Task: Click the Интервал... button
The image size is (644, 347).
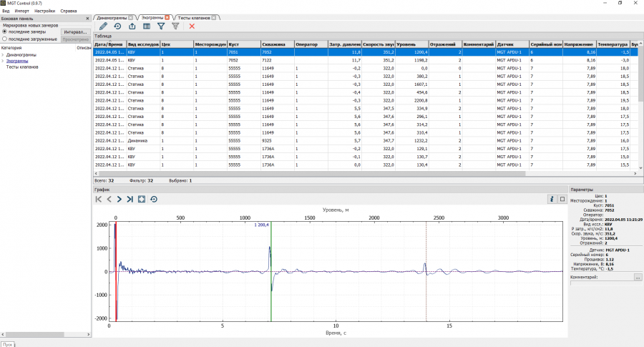Action: pyautogui.click(x=75, y=32)
